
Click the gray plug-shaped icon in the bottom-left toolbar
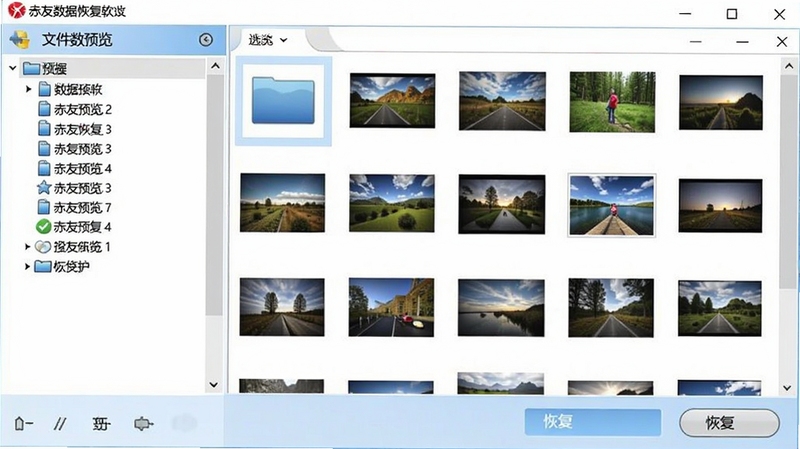143,423
